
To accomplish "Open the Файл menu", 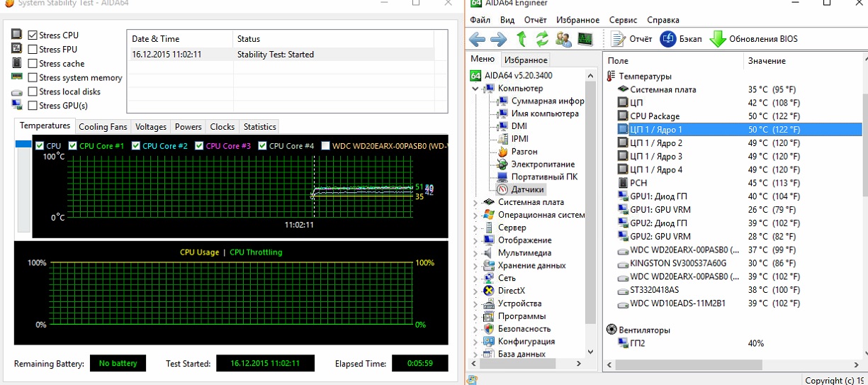I will [x=480, y=20].
